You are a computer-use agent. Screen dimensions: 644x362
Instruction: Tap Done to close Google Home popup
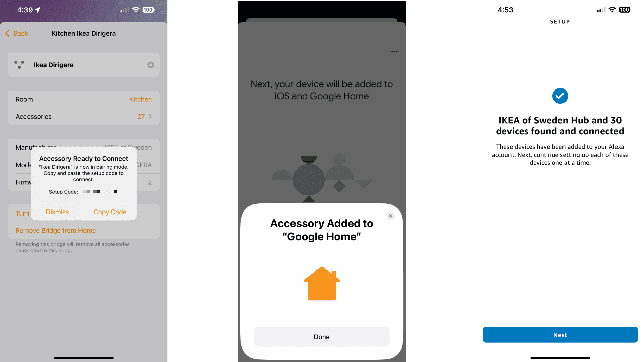pyautogui.click(x=322, y=337)
